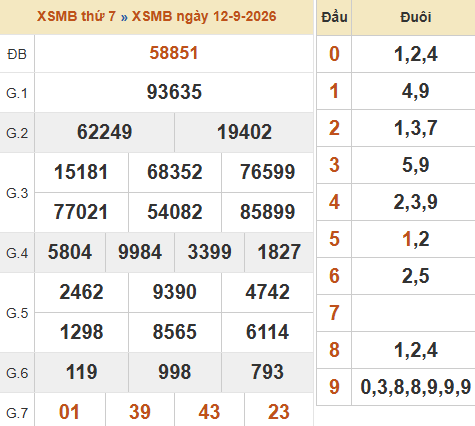Screen dimensions: 475x426
Task: Select the G.7 number 43
Action: (x=209, y=412)
